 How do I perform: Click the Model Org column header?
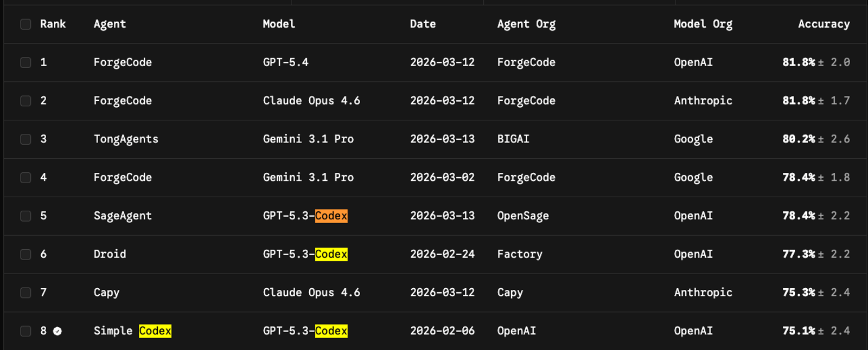(x=703, y=24)
